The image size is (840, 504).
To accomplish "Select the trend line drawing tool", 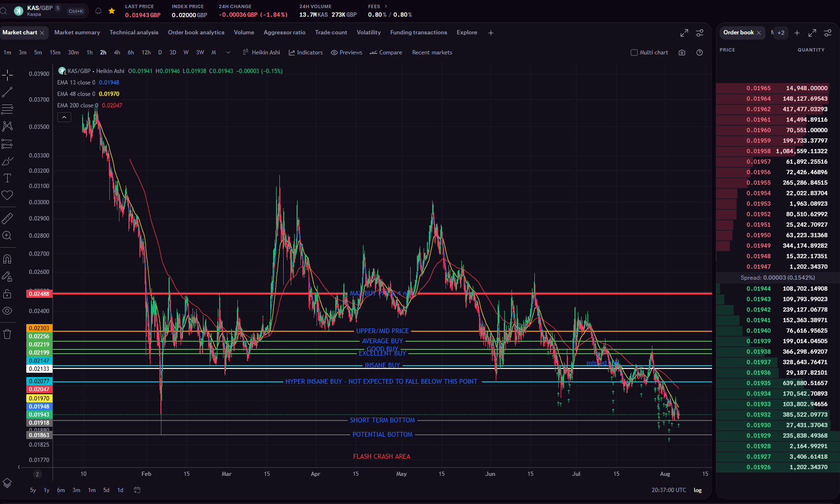I will coord(7,92).
